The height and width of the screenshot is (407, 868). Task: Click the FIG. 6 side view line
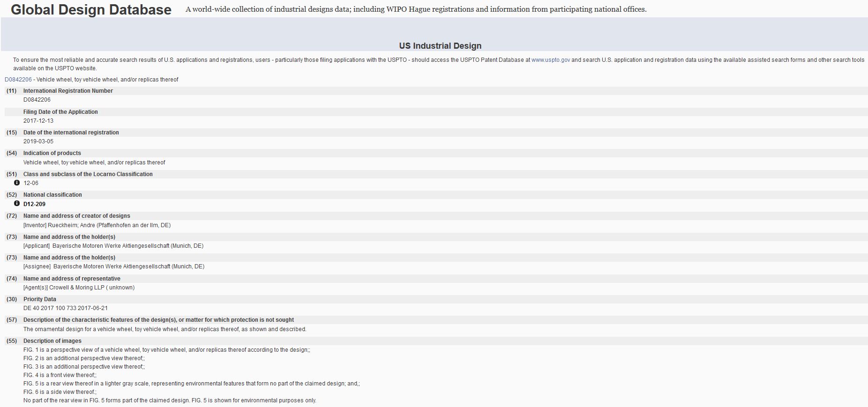[60, 392]
